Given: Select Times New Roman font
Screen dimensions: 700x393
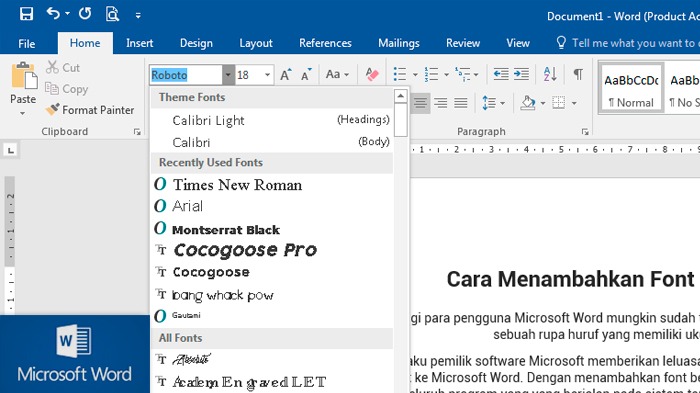Looking at the screenshot, I should (271, 184).
